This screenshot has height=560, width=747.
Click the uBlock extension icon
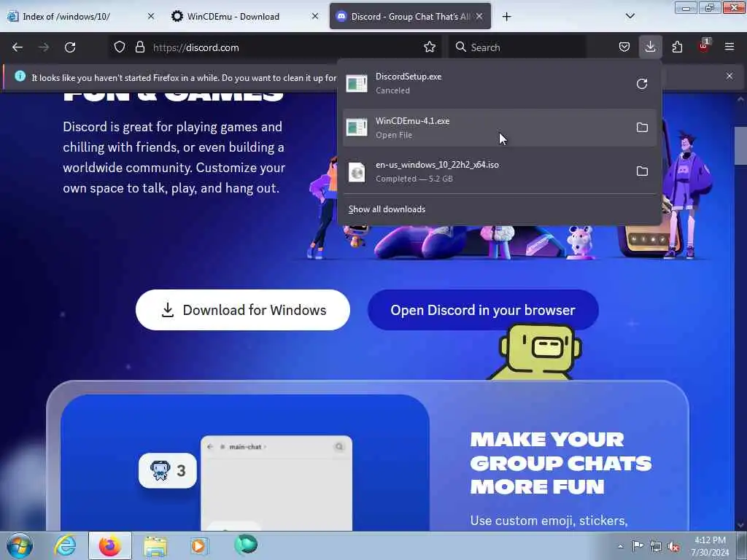704,46
